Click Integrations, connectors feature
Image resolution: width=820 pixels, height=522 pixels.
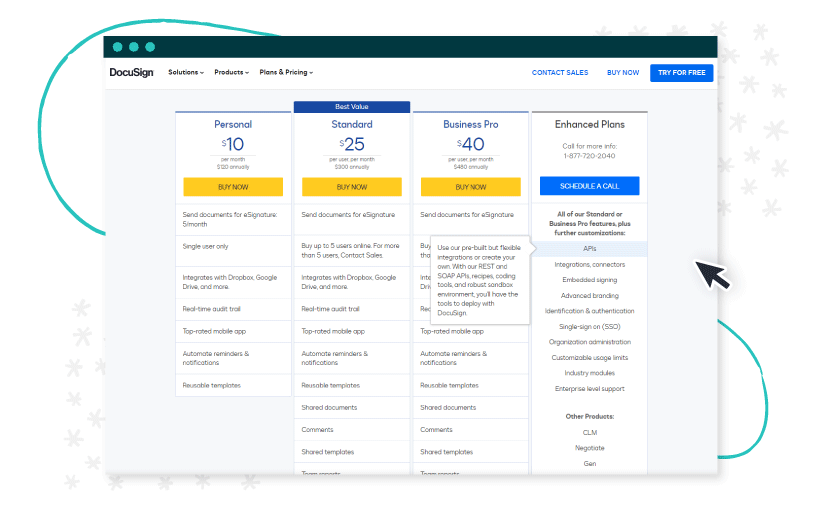[x=589, y=265]
